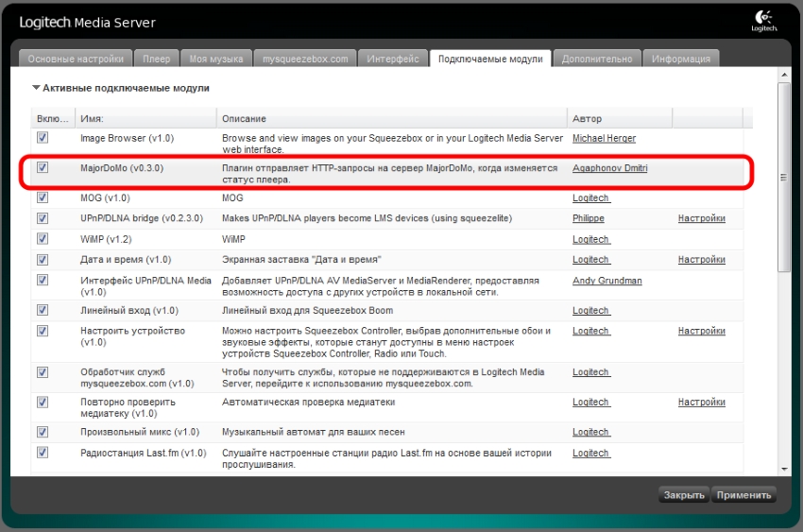Toggle the Радиостанция Last.fm checkbox

coord(43,453)
